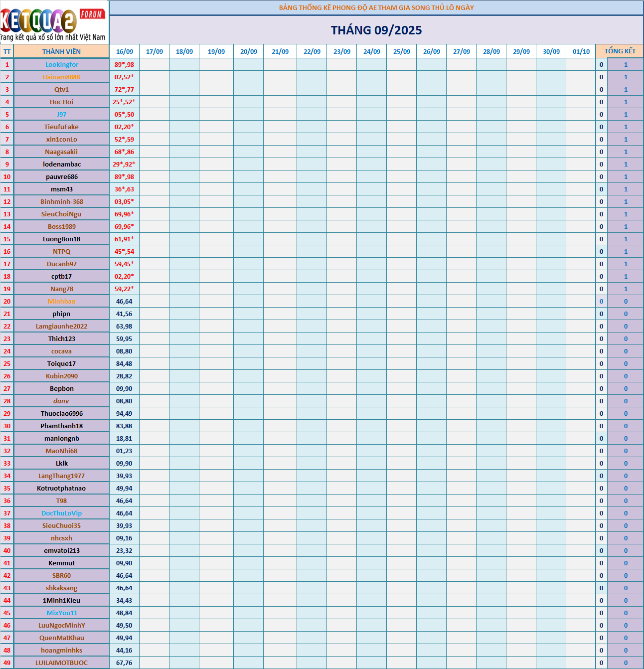
Task: Open member profile LUILAIMOTBUOC
Action: (x=61, y=663)
